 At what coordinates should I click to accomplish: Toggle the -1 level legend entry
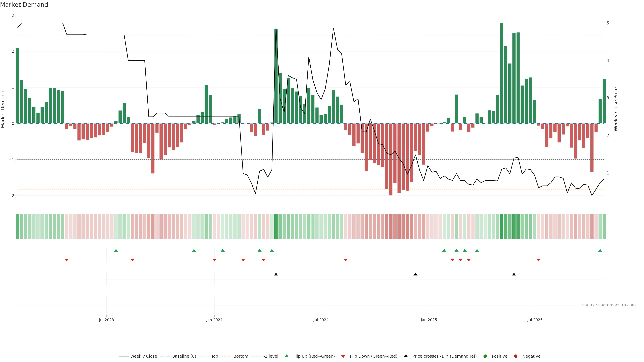pyautogui.click(x=271, y=356)
